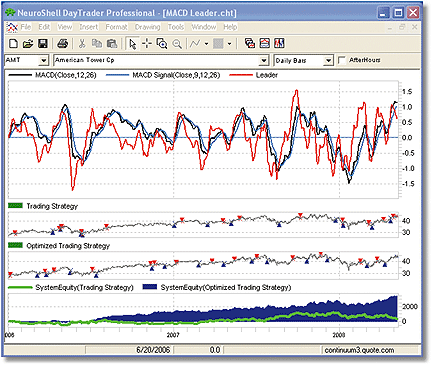Click the NeuroShell clover title bar icon
This screenshot has height=366, width=432.
tap(10, 13)
